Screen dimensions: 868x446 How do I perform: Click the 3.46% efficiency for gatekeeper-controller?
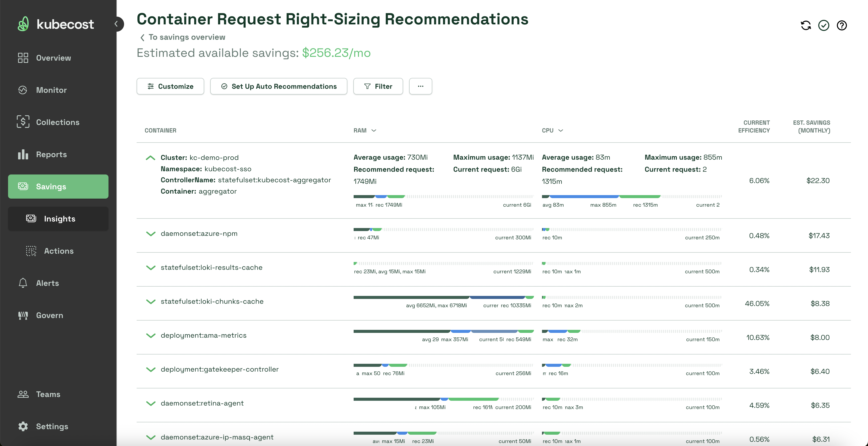[x=759, y=371]
